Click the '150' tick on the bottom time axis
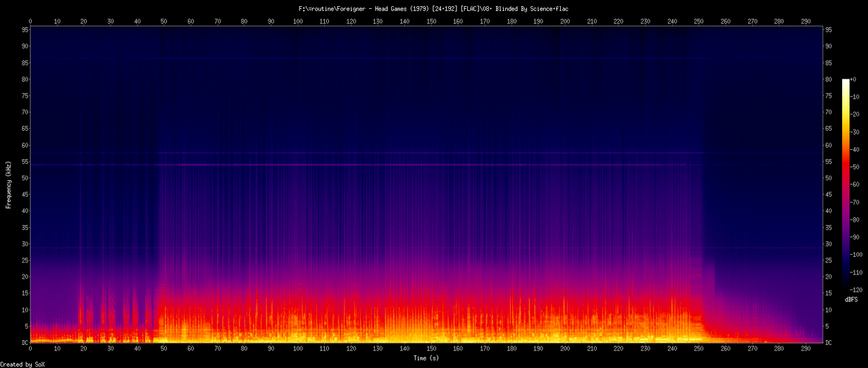Image resolution: width=868 pixels, height=368 pixels. [431, 349]
